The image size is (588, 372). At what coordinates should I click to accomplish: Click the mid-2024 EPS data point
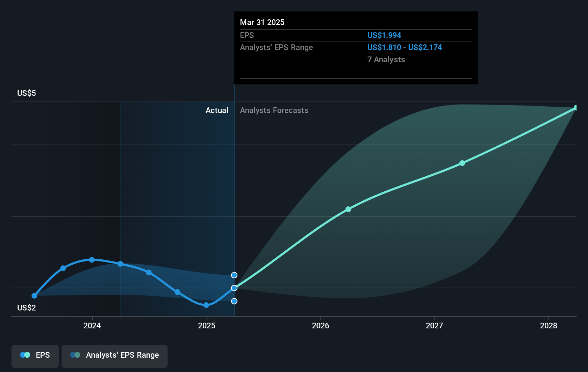click(149, 273)
